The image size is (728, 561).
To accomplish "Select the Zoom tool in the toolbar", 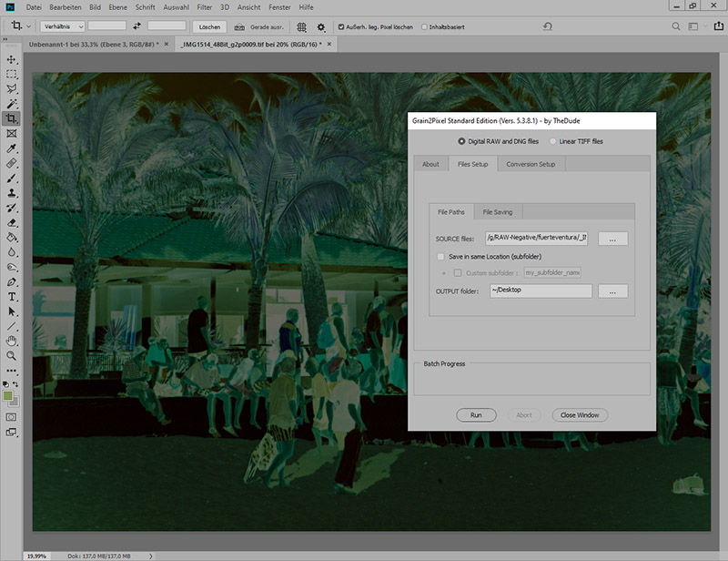I will 12,355.
